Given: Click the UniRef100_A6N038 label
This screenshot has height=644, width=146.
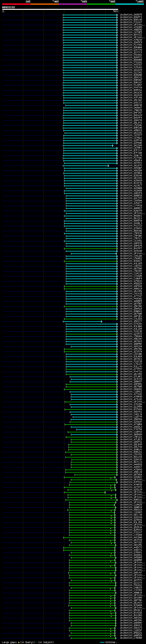Looking at the screenshot, I should click(131, 105).
